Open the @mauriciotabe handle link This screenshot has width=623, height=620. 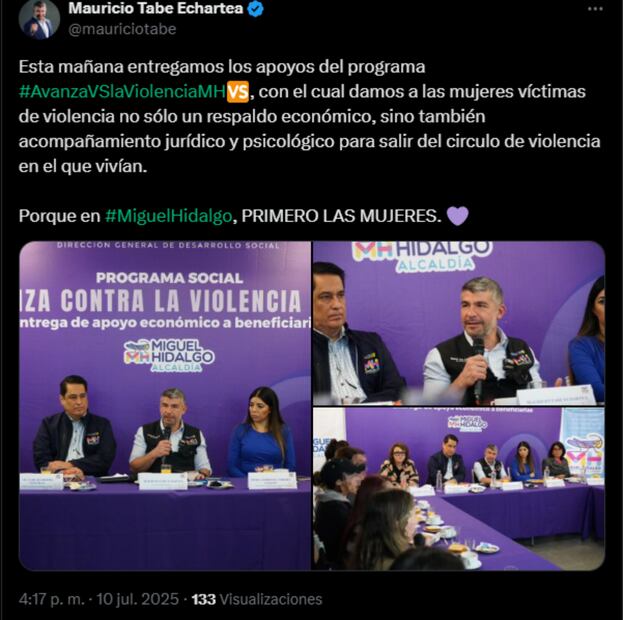pyautogui.click(x=122, y=29)
